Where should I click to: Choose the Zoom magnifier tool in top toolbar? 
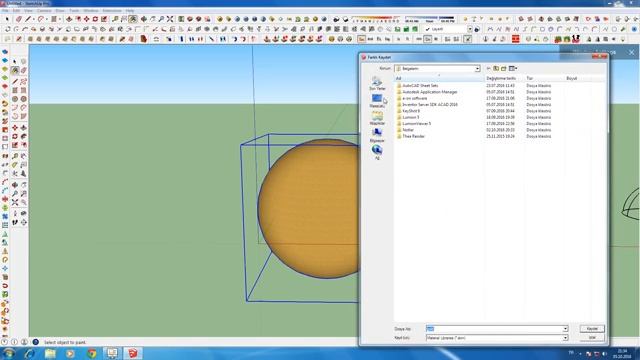click(x=161, y=19)
